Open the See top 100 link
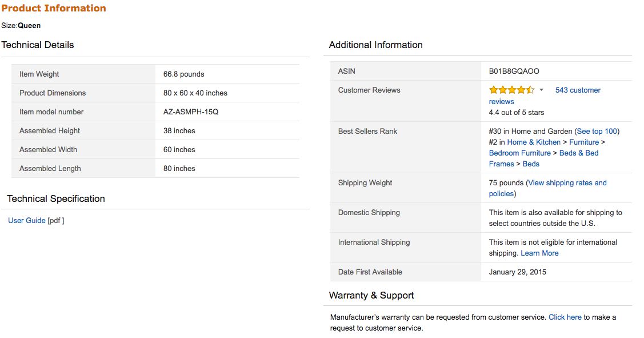 [x=597, y=131]
